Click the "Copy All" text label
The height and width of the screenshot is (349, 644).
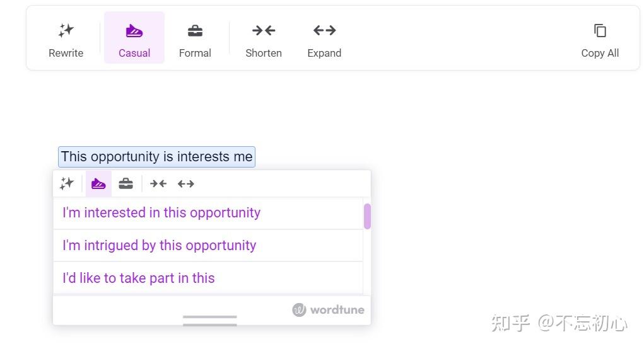pyautogui.click(x=600, y=53)
